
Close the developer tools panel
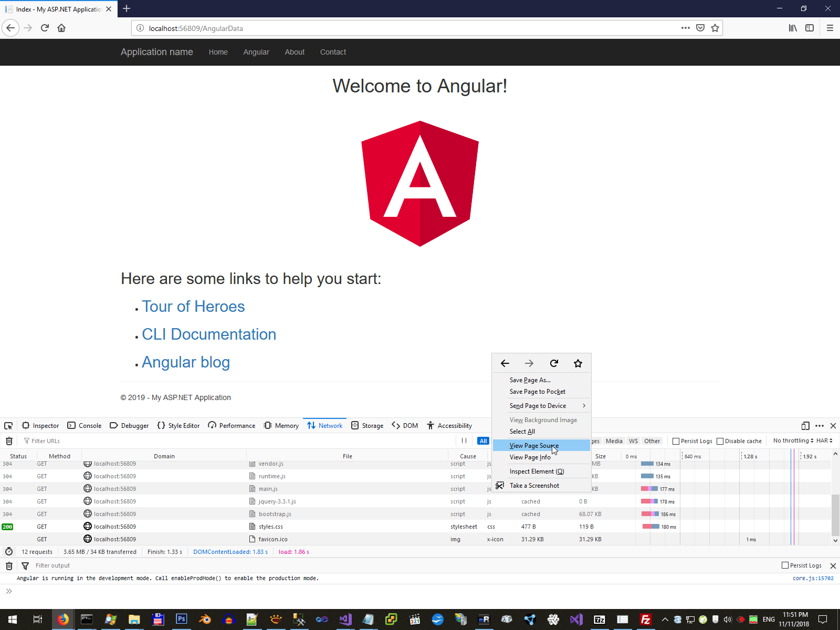[x=833, y=426]
